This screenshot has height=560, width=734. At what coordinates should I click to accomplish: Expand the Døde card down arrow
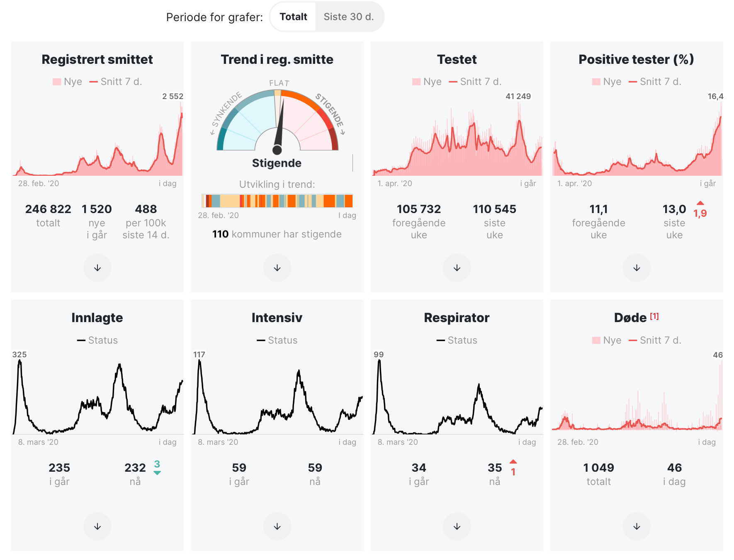click(x=637, y=526)
